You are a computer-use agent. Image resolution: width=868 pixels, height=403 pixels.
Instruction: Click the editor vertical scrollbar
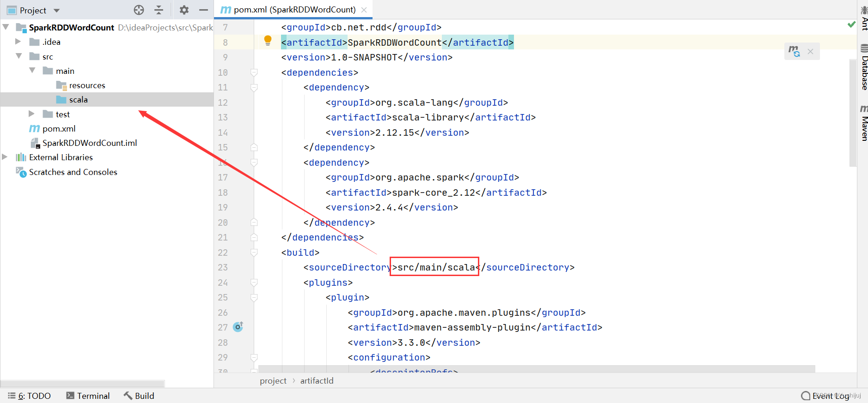[x=853, y=113]
